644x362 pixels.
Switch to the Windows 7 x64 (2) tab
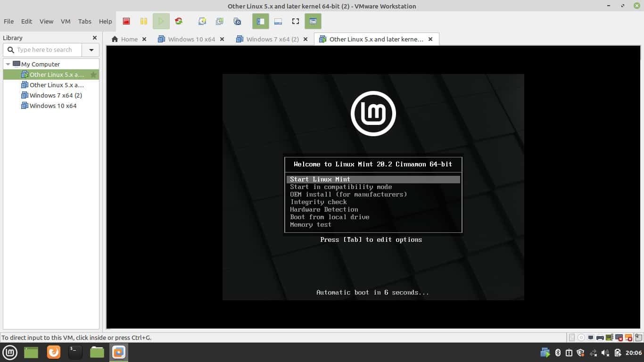(267, 39)
